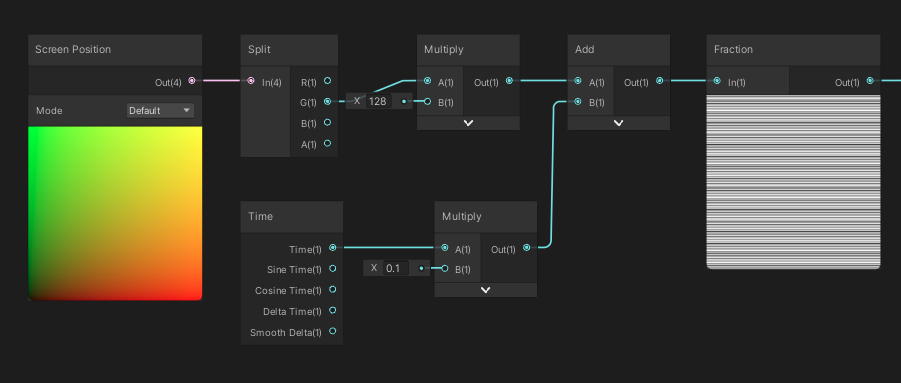This screenshot has height=383, width=901.
Task: Click the Screen Position Out(4) port
Action: (x=192, y=82)
